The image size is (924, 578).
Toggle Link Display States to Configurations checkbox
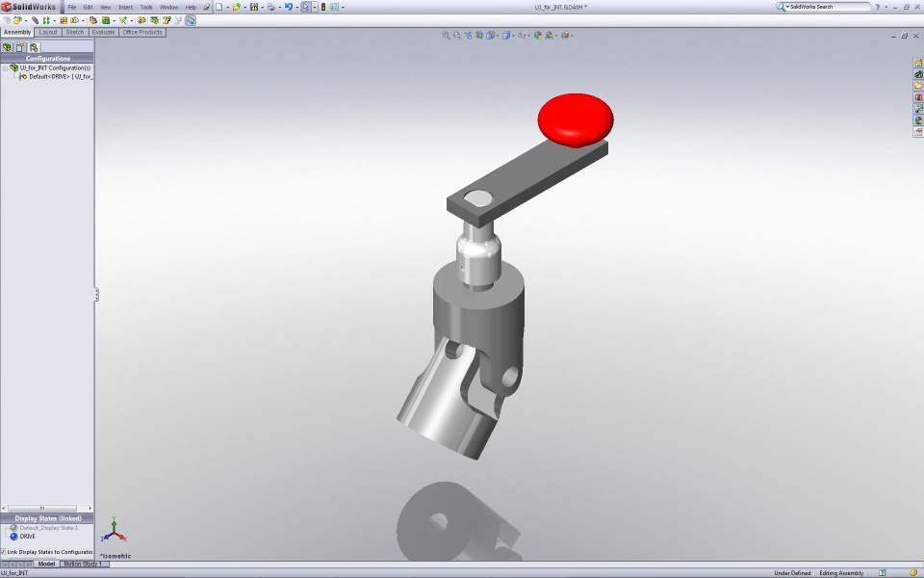click(x=3, y=552)
